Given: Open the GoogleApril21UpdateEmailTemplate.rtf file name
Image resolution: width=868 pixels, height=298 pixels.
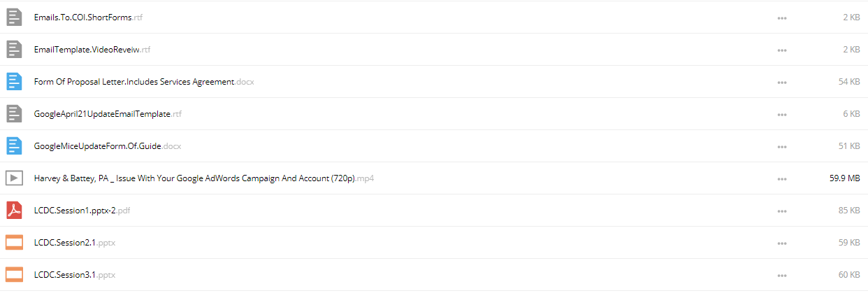Looking at the screenshot, I should tap(108, 114).
